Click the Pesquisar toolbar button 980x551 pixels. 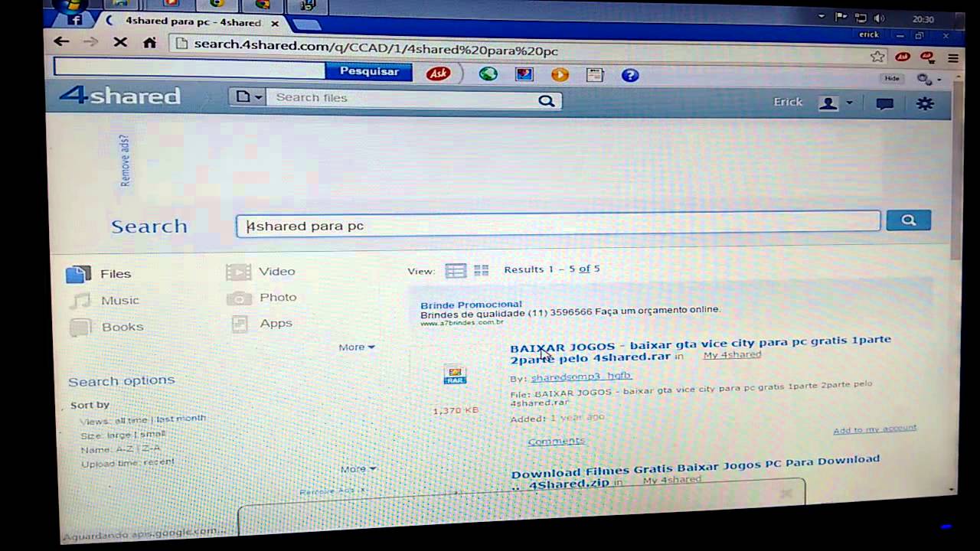coord(369,71)
